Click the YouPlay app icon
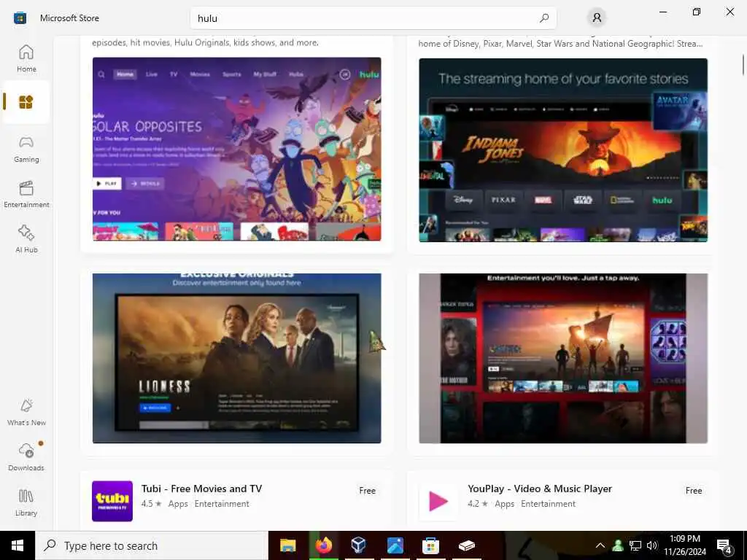747x560 pixels. [438, 501]
